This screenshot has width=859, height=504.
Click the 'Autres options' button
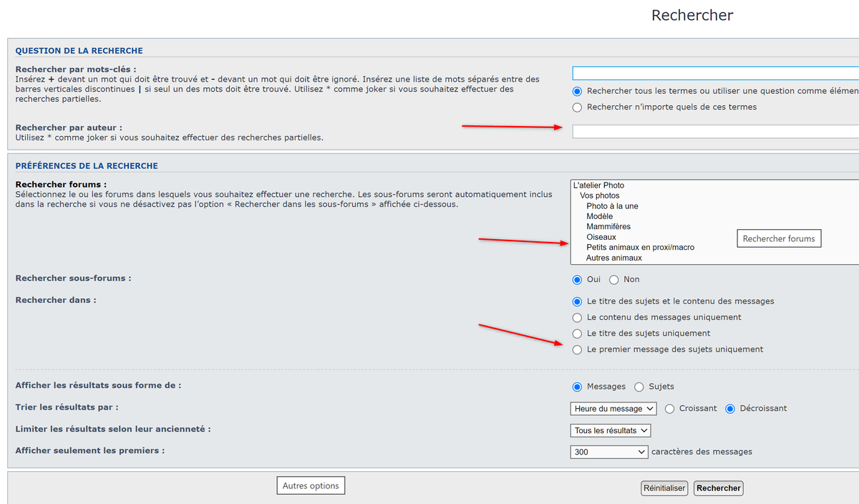coord(311,486)
